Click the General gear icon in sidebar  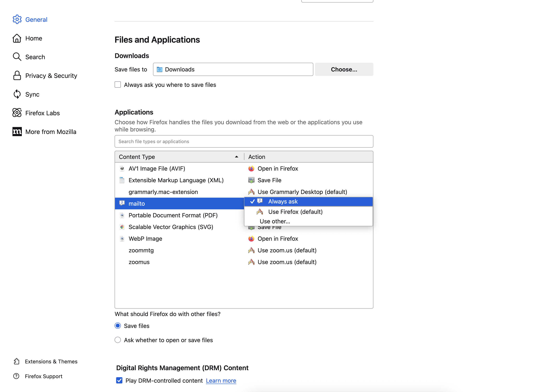tap(17, 19)
